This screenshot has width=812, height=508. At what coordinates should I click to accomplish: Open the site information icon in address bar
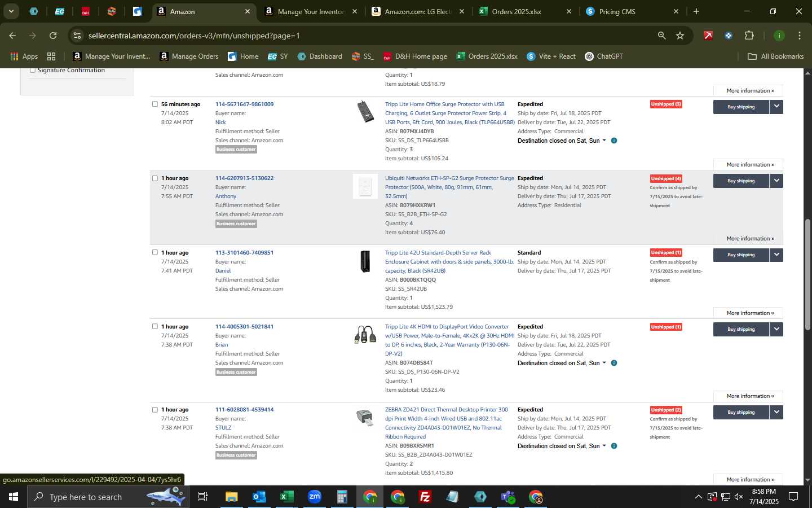click(77, 36)
